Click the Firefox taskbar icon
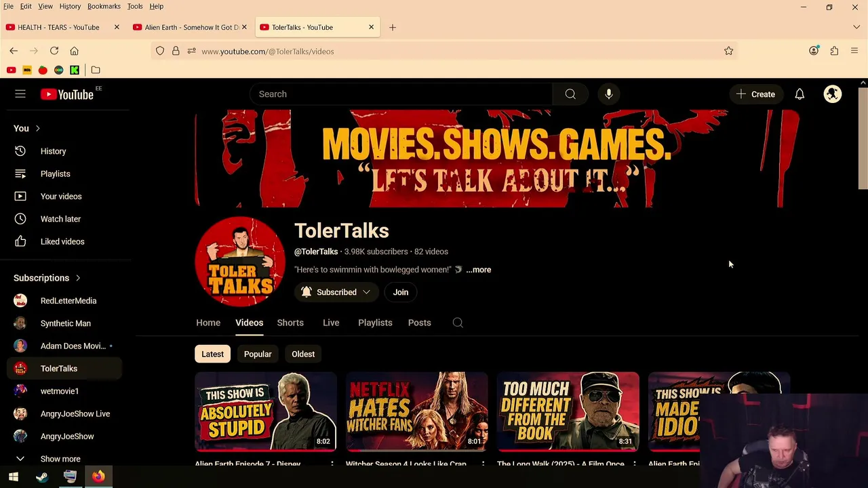The image size is (868, 488). click(x=98, y=476)
